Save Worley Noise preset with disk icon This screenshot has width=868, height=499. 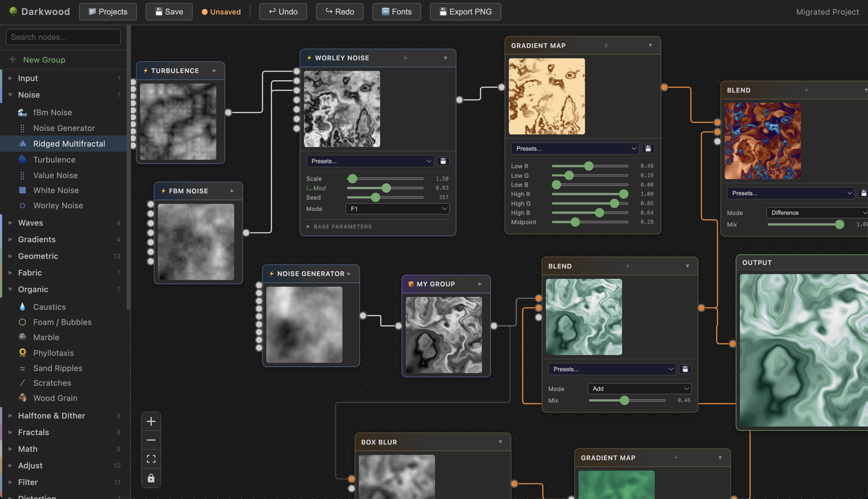[443, 161]
